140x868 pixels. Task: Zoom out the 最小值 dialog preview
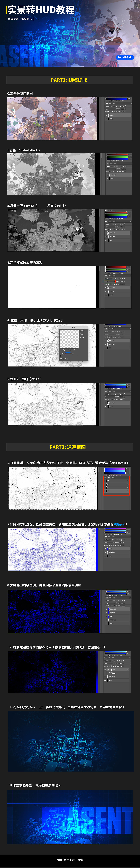[64, 350]
